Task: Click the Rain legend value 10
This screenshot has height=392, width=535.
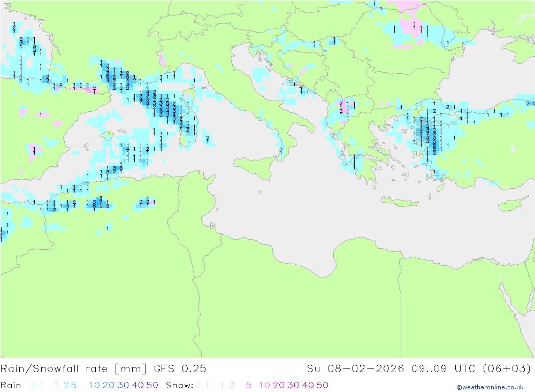Action: [94, 385]
